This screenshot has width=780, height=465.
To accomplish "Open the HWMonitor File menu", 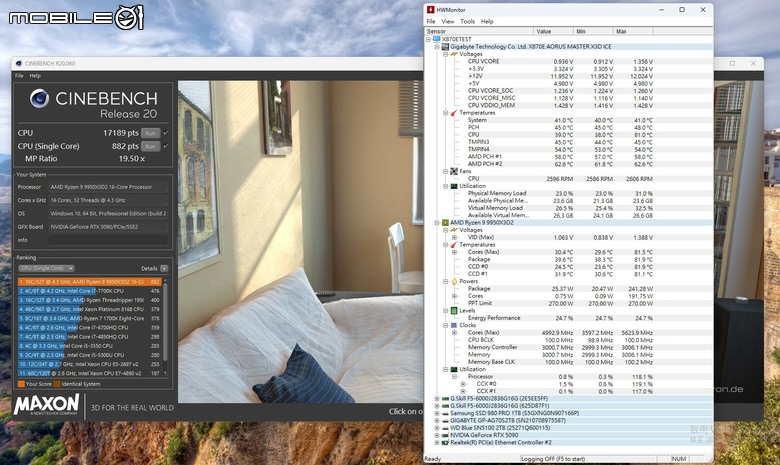I will pyautogui.click(x=431, y=21).
